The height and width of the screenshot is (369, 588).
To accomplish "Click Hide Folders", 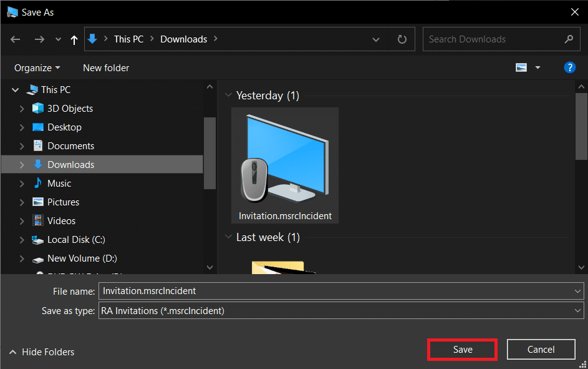I will click(x=41, y=352).
